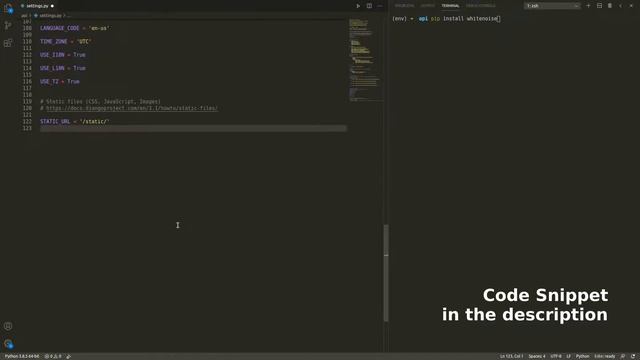Open the Accounts icon in the activity bar
This screenshot has height=360, width=640.
(x=8, y=326)
